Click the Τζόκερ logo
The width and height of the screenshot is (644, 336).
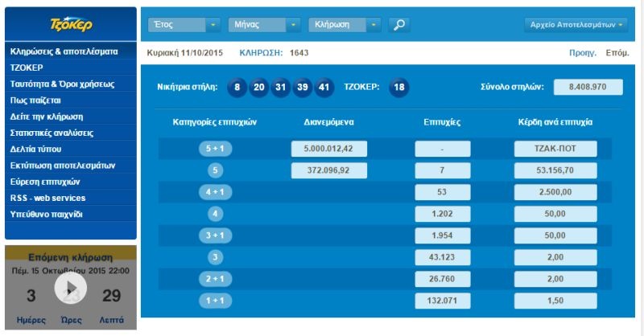71,24
